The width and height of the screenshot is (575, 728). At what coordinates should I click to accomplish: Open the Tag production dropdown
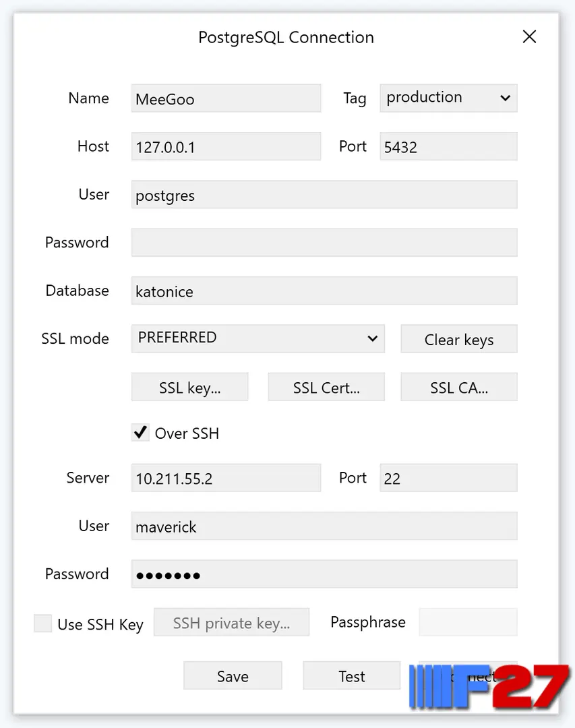[448, 98]
